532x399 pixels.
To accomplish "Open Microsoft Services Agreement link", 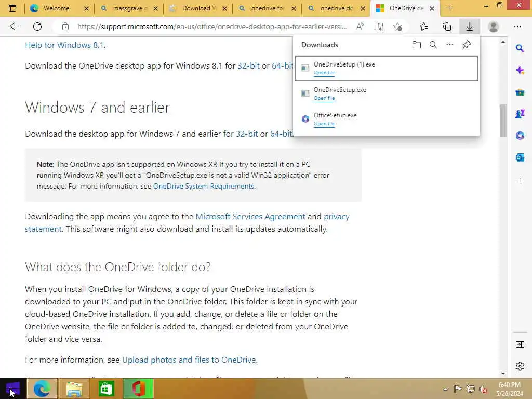I will (250, 217).
